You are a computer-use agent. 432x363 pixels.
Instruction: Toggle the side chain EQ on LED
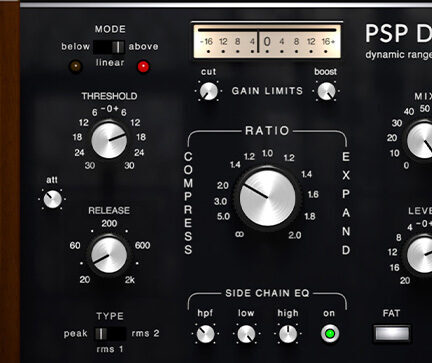330,333
